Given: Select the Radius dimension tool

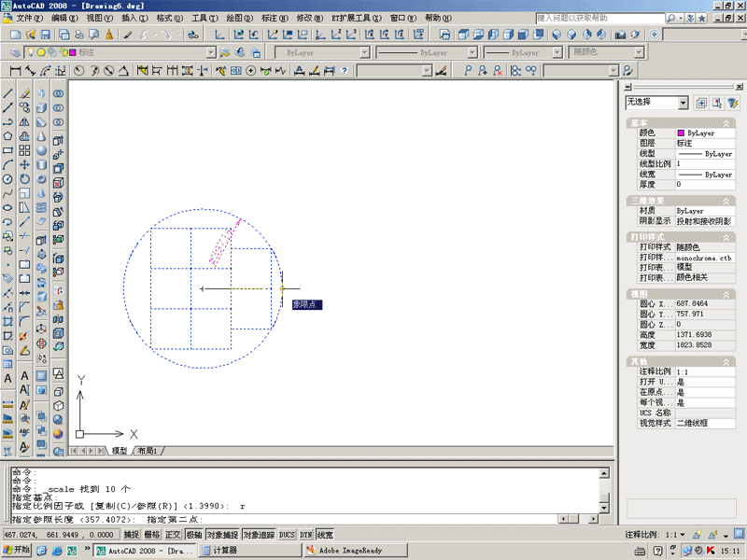Looking at the screenshot, I should (79, 71).
